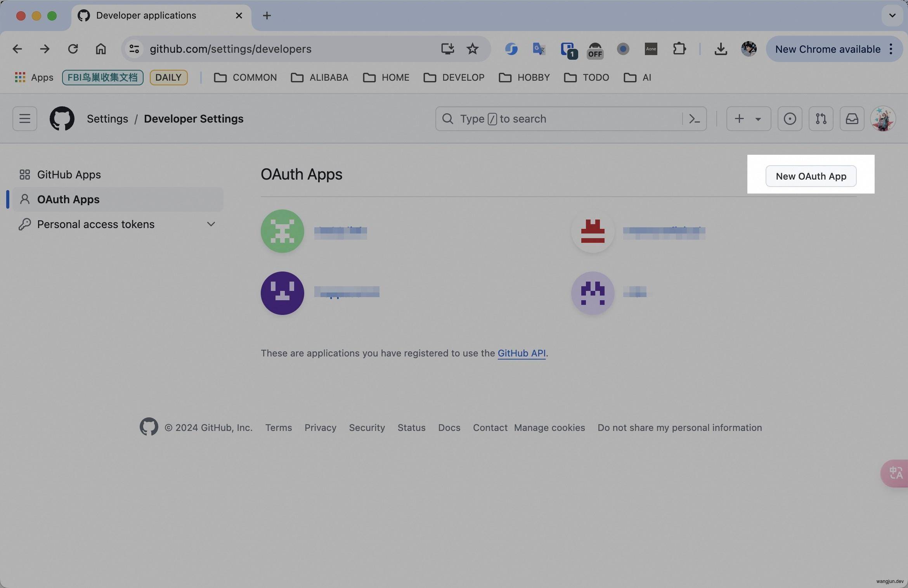Open the Terms footer link

coord(278,428)
